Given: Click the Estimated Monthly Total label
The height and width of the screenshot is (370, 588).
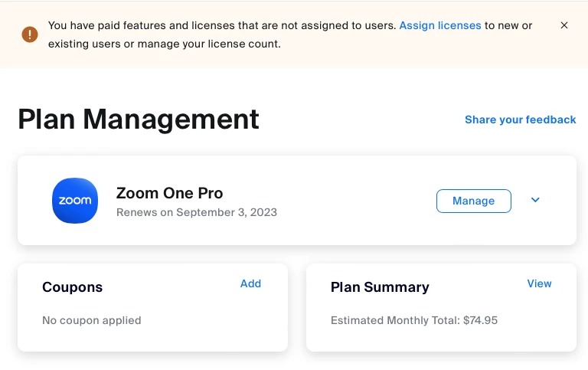Looking at the screenshot, I should 395,320.
